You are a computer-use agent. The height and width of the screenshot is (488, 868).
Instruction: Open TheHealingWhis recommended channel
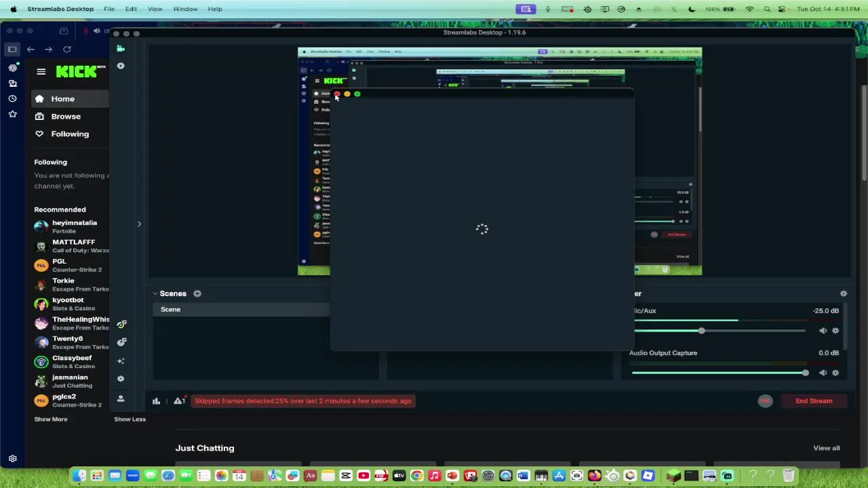tap(71, 323)
